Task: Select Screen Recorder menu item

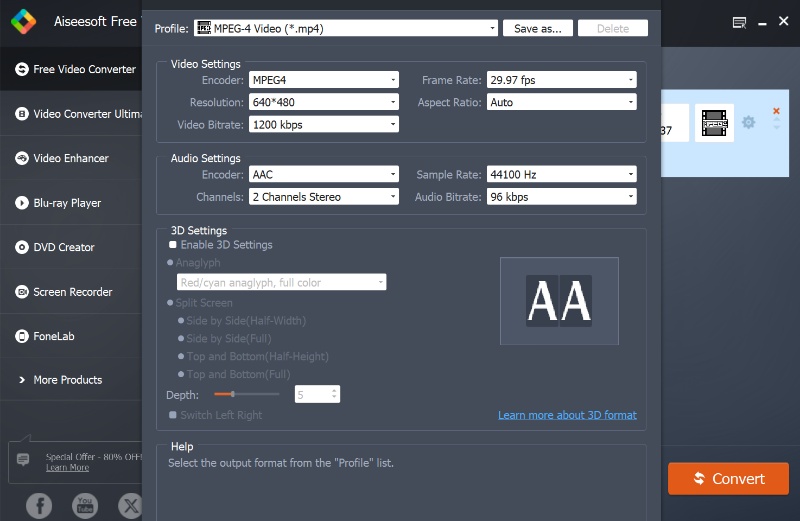Action: [71, 292]
